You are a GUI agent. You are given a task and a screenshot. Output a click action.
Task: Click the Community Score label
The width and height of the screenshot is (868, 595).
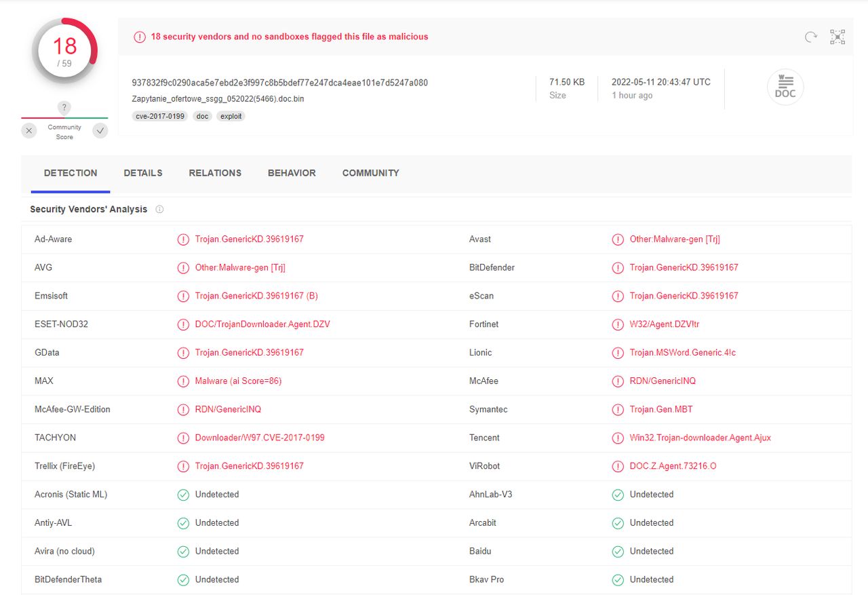[x=64, y=132]
